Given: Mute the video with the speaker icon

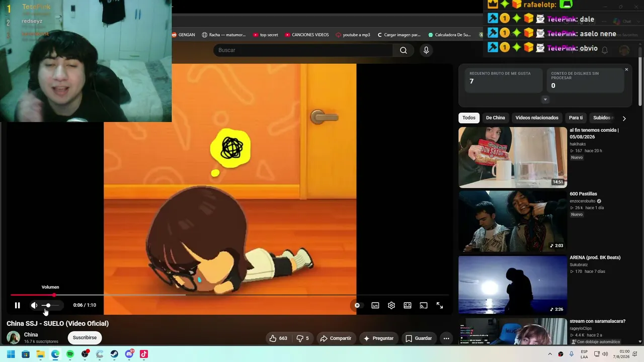Looking at the screenshot, I should [x=34, y=305].
